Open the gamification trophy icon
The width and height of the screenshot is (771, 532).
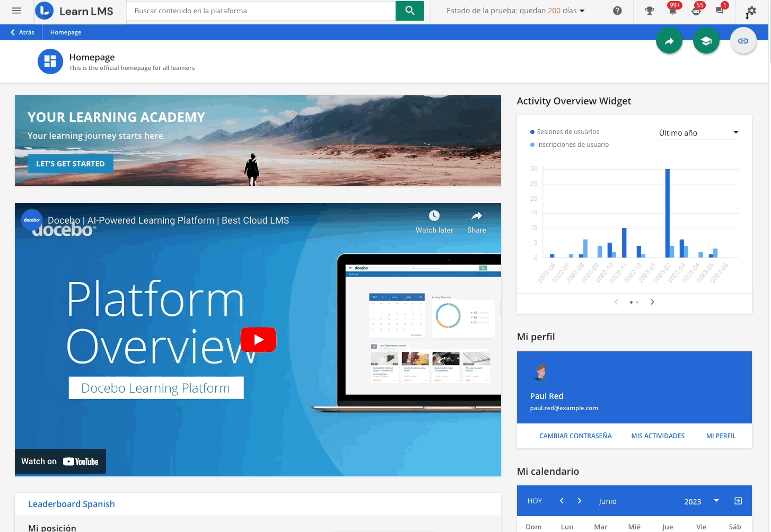(650, 11)
